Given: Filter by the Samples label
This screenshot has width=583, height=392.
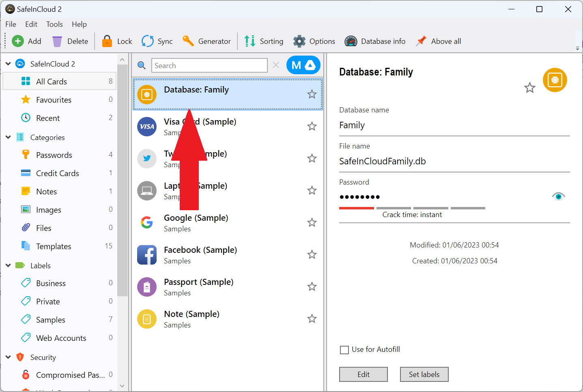Looking at the screenshot, I should pos(60,320).
